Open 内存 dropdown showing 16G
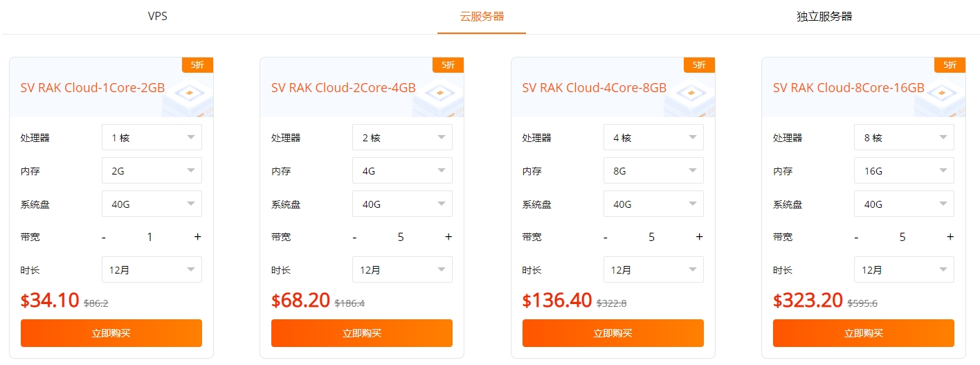 904,170
